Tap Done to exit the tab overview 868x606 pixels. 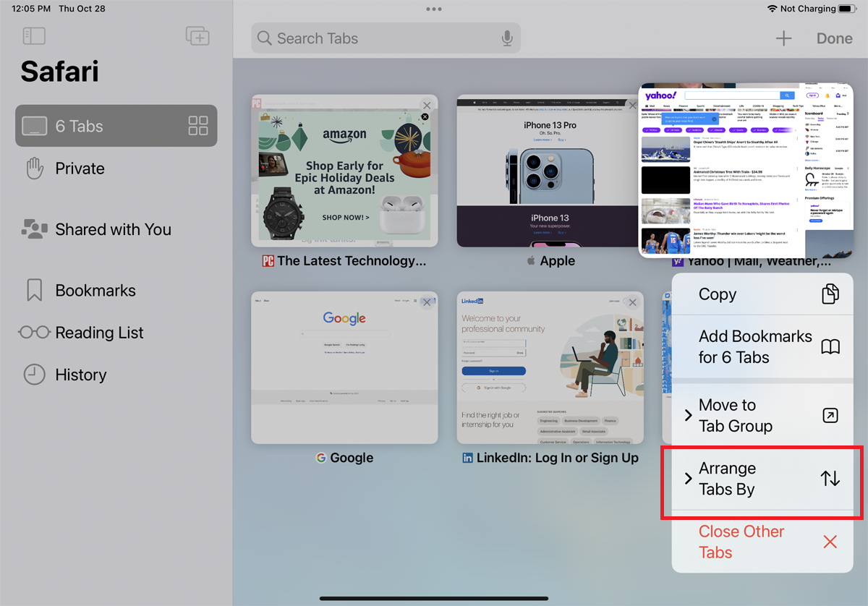pos(835,38)
